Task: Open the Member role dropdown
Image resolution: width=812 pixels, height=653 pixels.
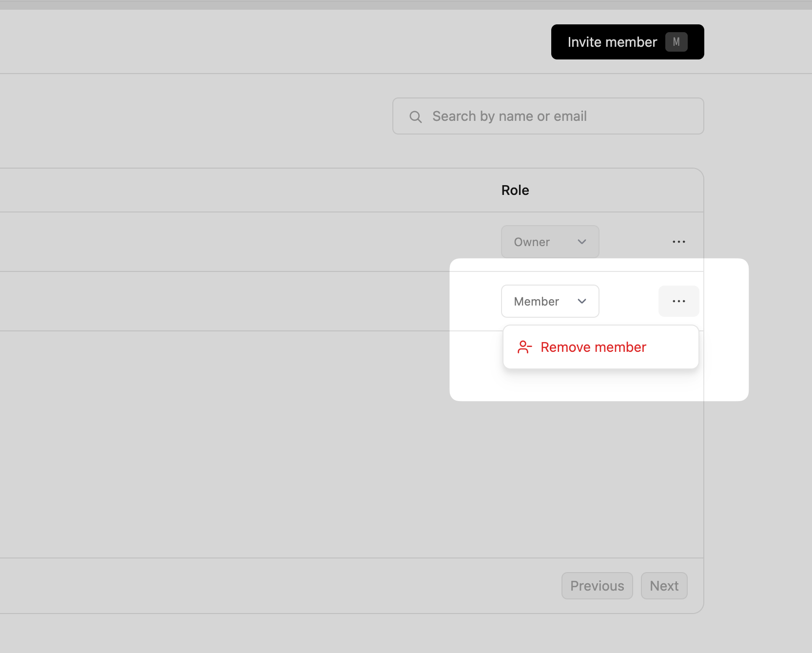Action: point(549,301)
